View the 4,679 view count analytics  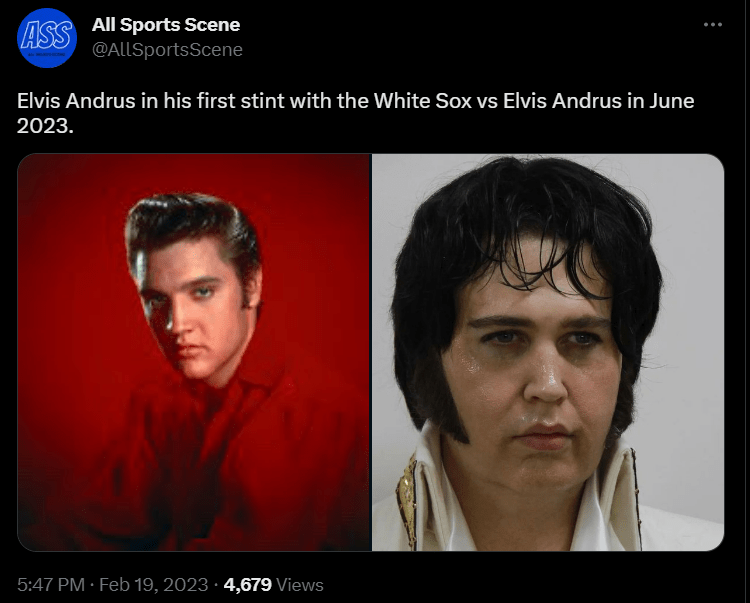click(247, 584)
